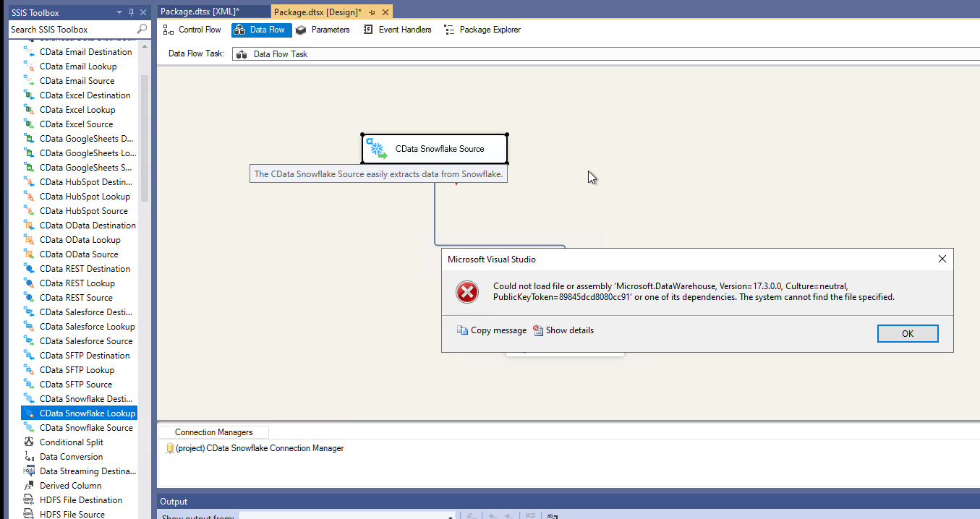Image resolution: width=980 pixels, height=519 pixels.
Task: Select CData Snowflake Source in toolbox
Action: click(80, 428)
